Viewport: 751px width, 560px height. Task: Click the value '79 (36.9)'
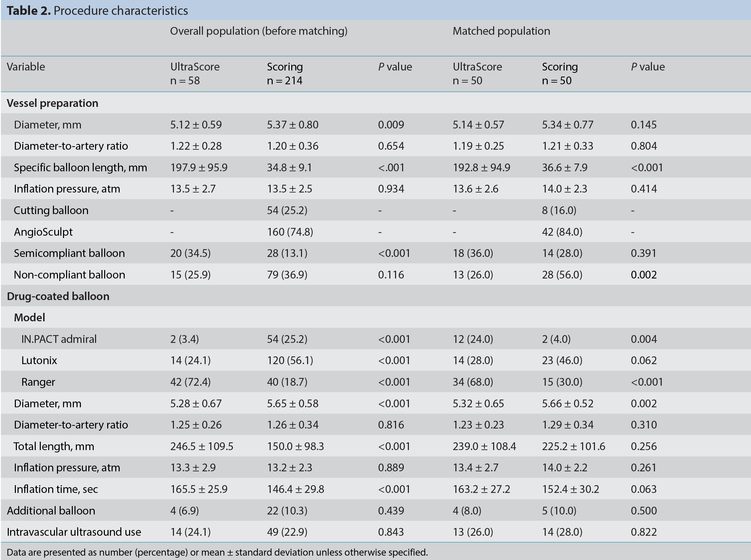coord(287,274)
